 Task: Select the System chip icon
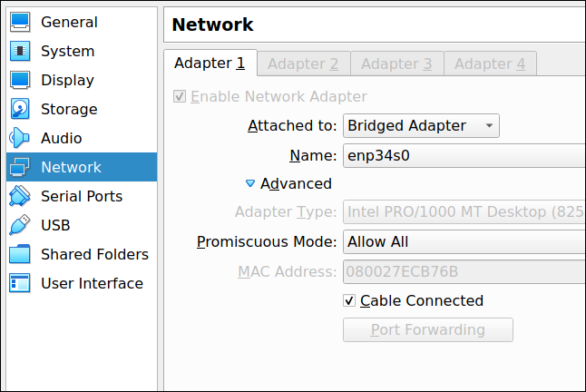coord(20,51)
